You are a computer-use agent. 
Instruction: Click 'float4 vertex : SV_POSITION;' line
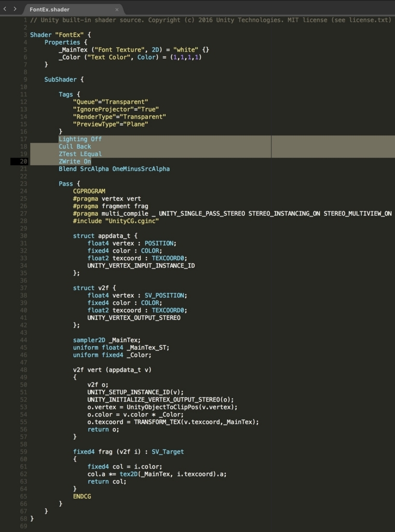(x=138, y=296)
